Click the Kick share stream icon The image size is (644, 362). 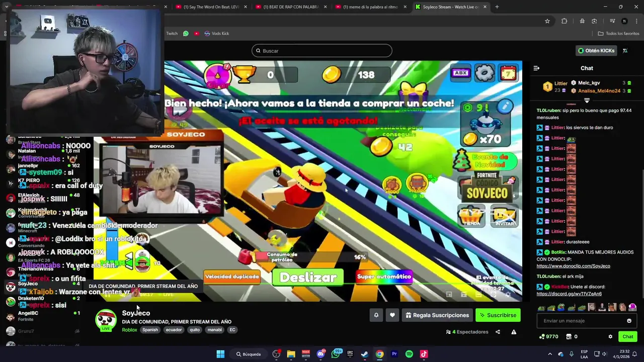pyautogui.click(x=498, y=332)
